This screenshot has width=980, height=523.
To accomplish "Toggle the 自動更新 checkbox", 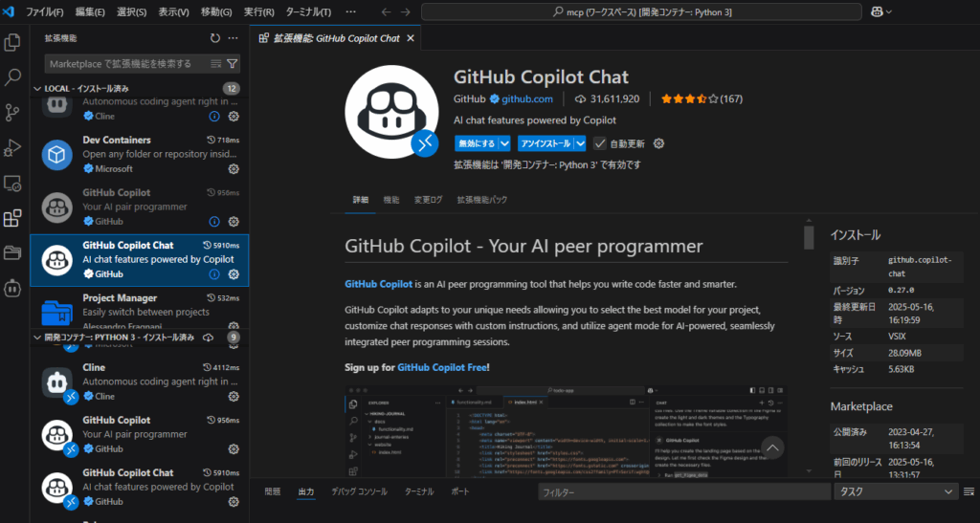I will 599,143.
